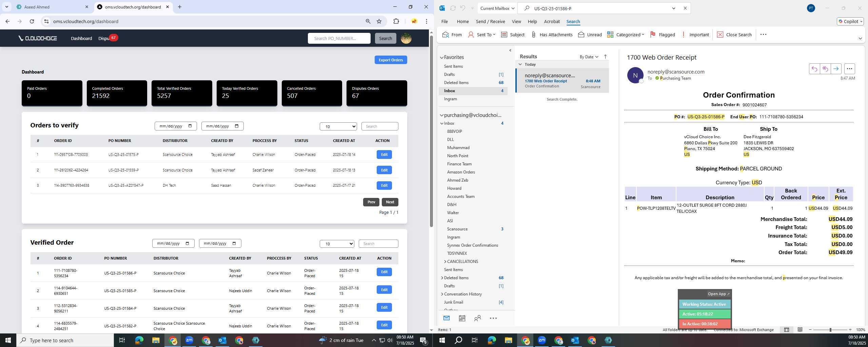Screen dimensions: 868x347
Task: Click the Outlook Reply arrow icon
Action: [814, 69]
